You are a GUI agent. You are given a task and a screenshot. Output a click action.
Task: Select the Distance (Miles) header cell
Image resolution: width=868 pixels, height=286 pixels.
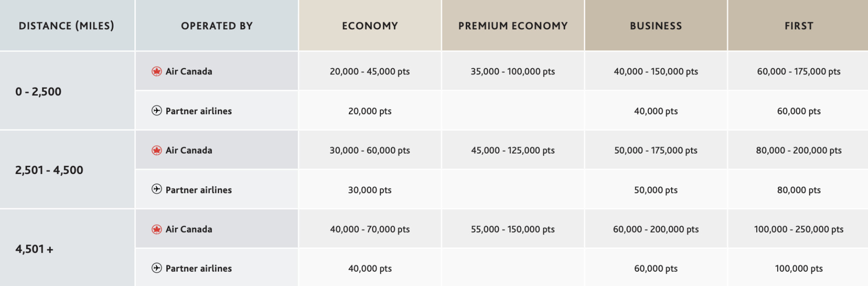[67, 25]
